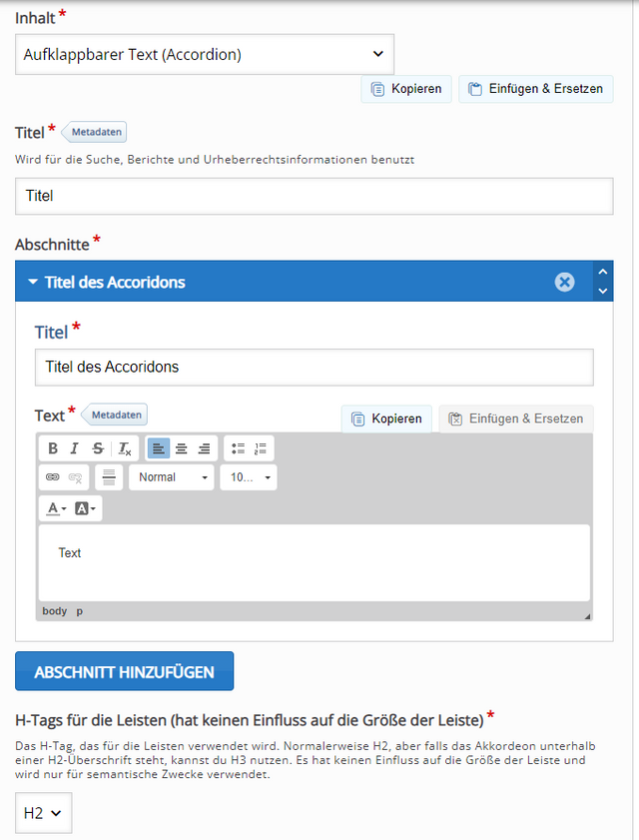Open the Inhalt content type dropdown
Viewport: 639px width, 840px height.
pos(205,54)
